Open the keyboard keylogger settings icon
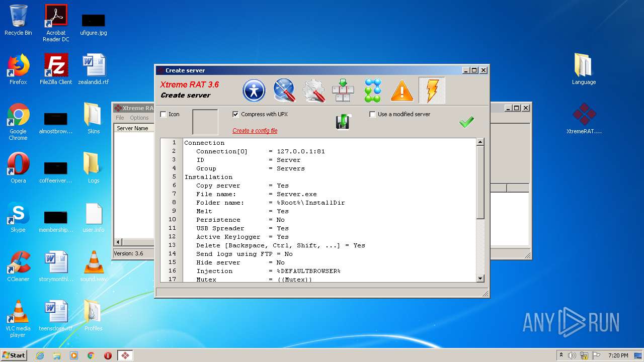Screen dimensions: 644x362 (343, 90)
